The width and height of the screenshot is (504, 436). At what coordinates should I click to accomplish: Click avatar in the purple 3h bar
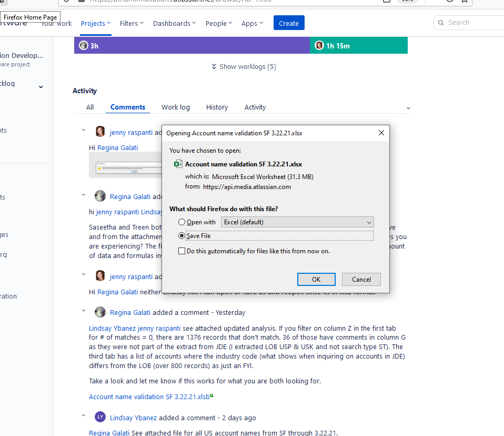(x=84, y=45)
